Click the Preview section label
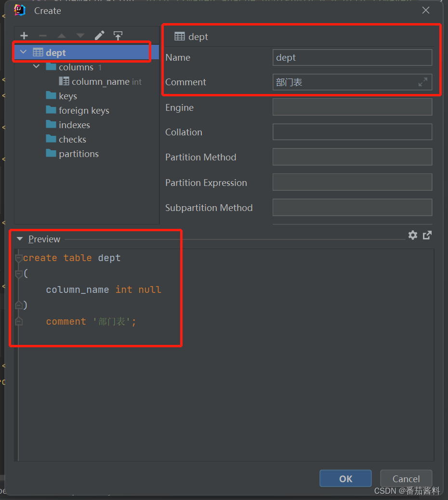Viewport: 448px width, 500px height. pyautogui.click(x=44, y=239)
